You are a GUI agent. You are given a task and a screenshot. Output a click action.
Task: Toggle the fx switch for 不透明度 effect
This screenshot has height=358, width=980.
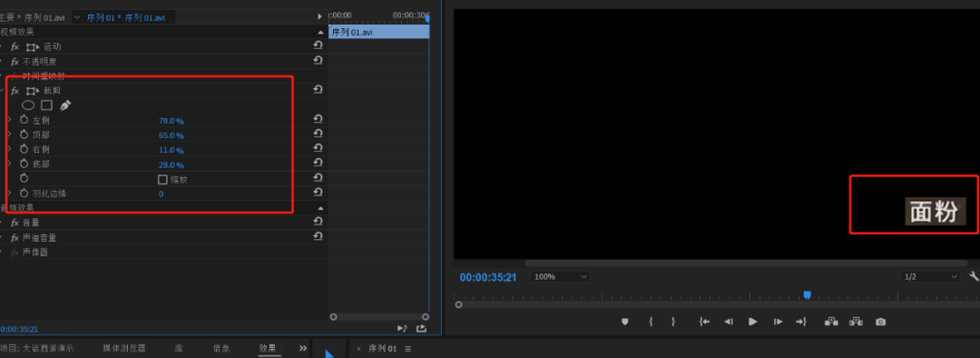15,62
